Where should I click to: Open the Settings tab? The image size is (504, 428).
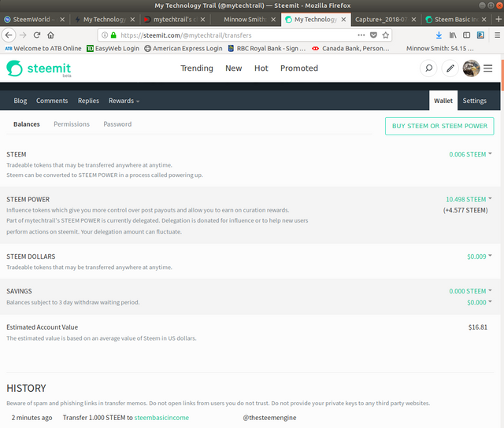tap(474, 101)
